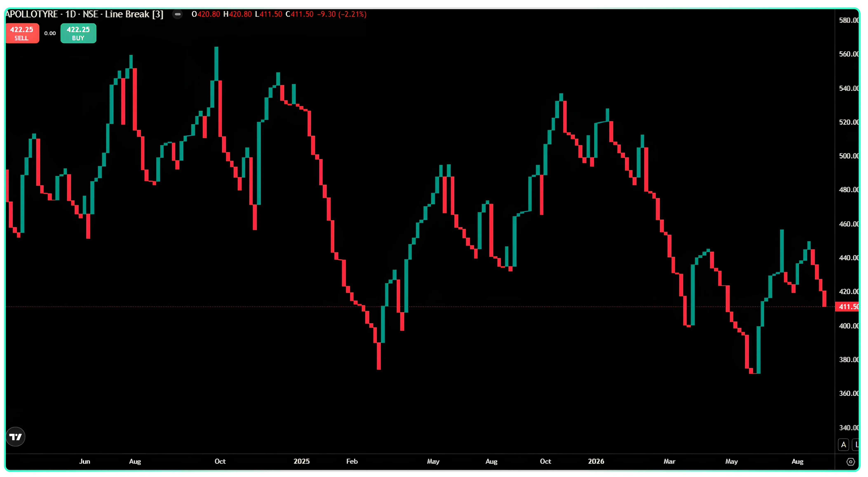This screenshot has width=868, height=477.
Task: Click the close value C411.50 in legend
Action: 299,14
